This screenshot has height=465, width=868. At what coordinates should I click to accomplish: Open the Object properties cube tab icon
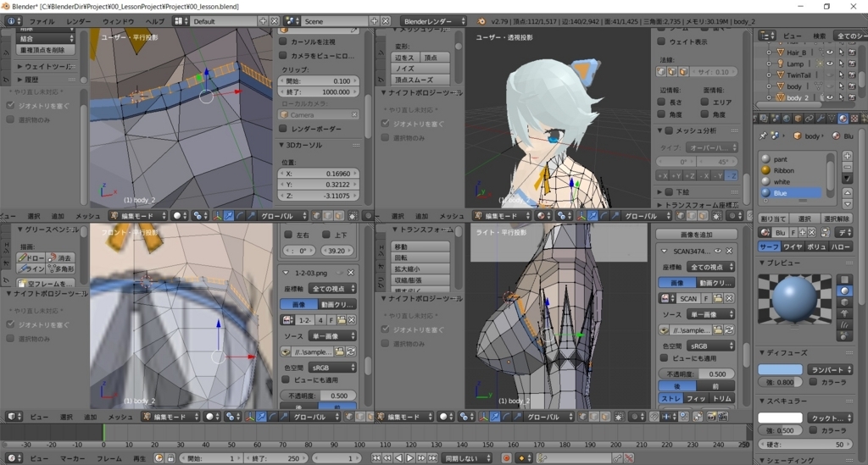coord(798,119)
